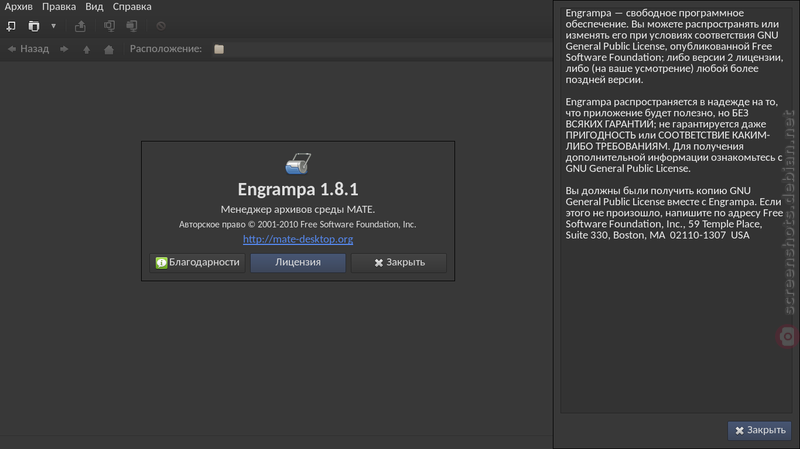This screenshot has height=449, width=800.
Task: Click the add folder toolbar icon
Action: (132, 26)
